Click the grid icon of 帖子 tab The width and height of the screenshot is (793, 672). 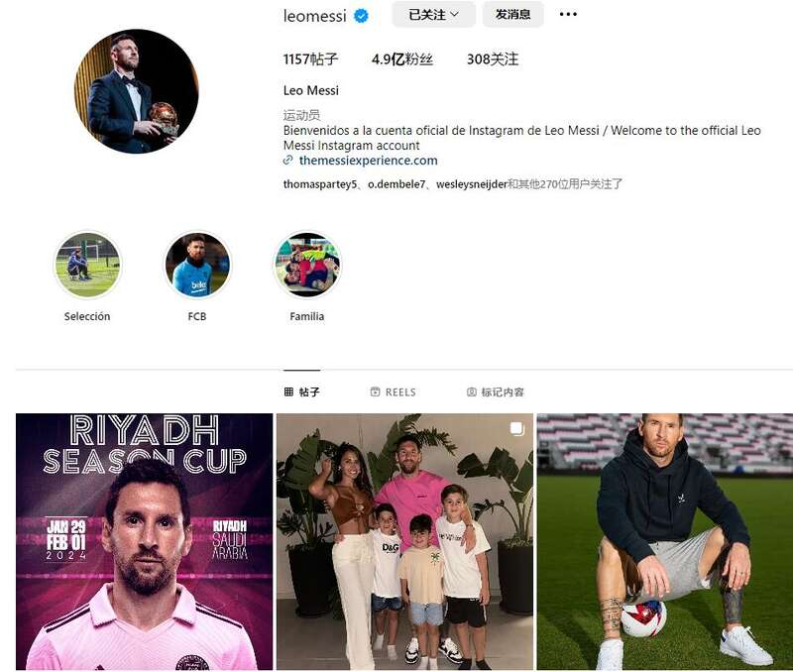(288, 392)
